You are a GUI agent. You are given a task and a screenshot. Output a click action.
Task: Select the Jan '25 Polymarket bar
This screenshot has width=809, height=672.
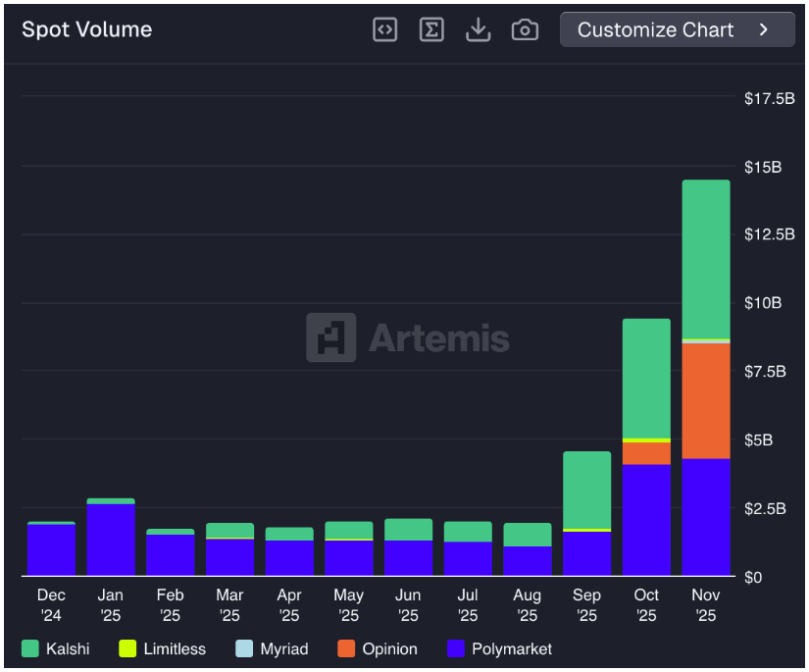[111, 540]
